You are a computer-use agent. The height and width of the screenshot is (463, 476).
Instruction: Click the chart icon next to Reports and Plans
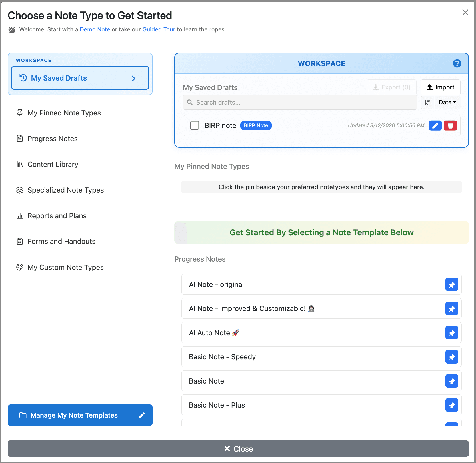coord(20,216)
